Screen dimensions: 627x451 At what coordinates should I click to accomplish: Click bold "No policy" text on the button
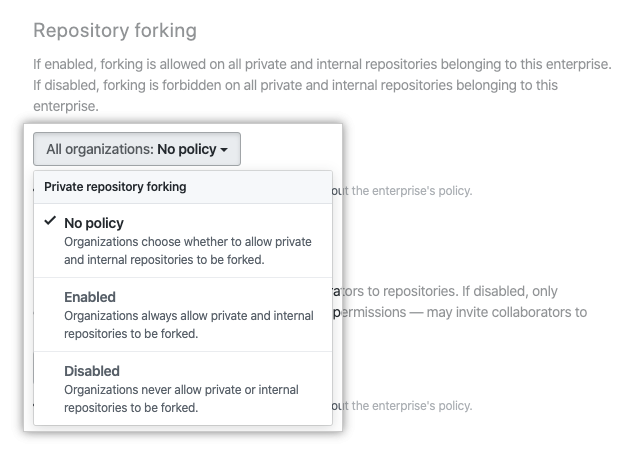[186, 149]
